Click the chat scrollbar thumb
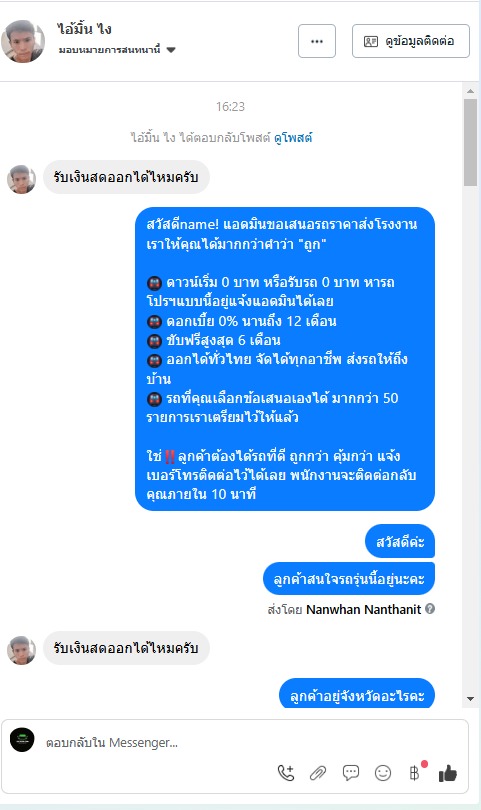 point(470,142)
